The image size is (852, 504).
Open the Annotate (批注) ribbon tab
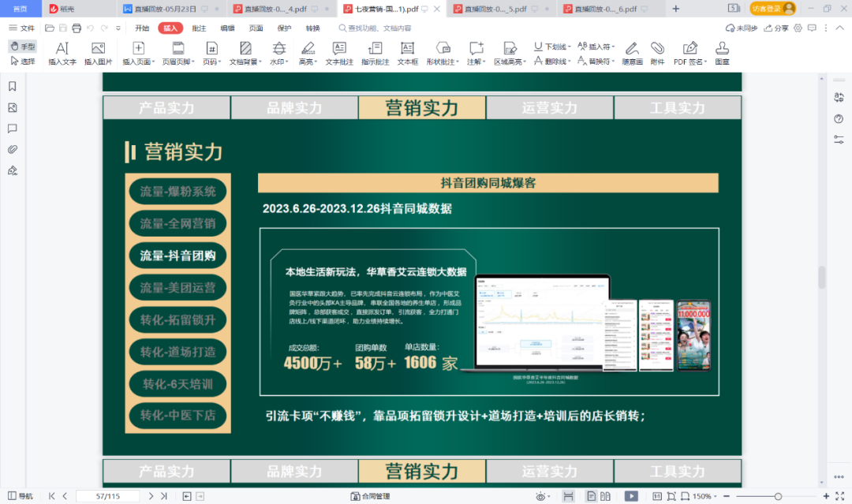199,28
